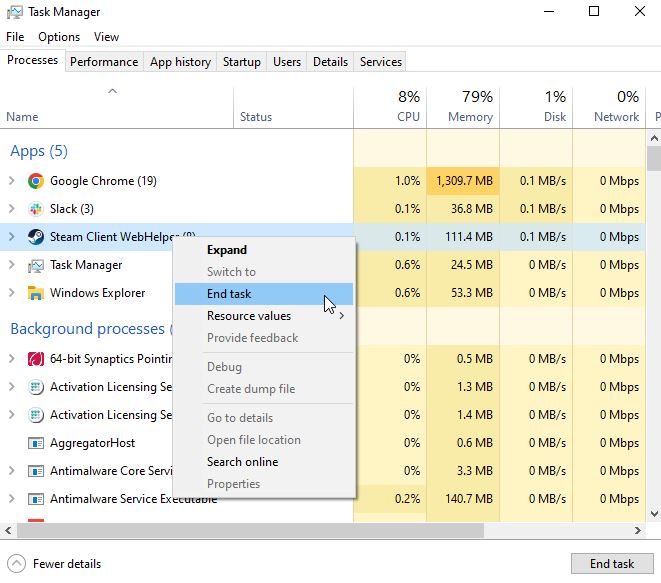
Task: Click the Steam Client WebHelper icon
Action: tap(36, 237)
